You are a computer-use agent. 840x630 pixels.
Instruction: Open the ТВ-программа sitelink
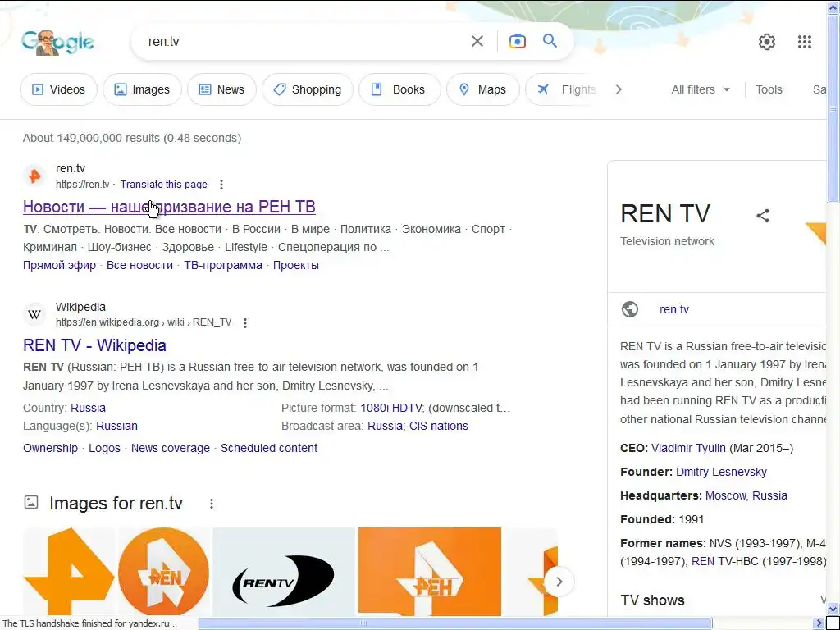(223, 265)
